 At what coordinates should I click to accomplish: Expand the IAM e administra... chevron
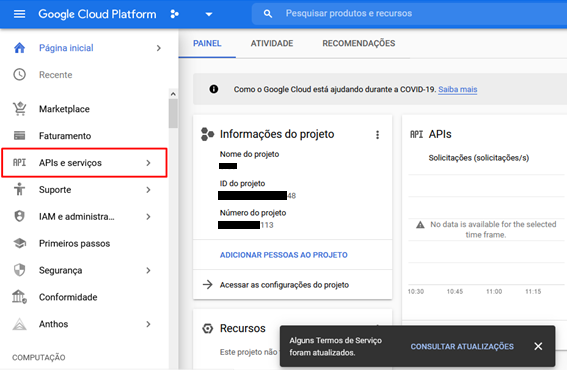148,217
